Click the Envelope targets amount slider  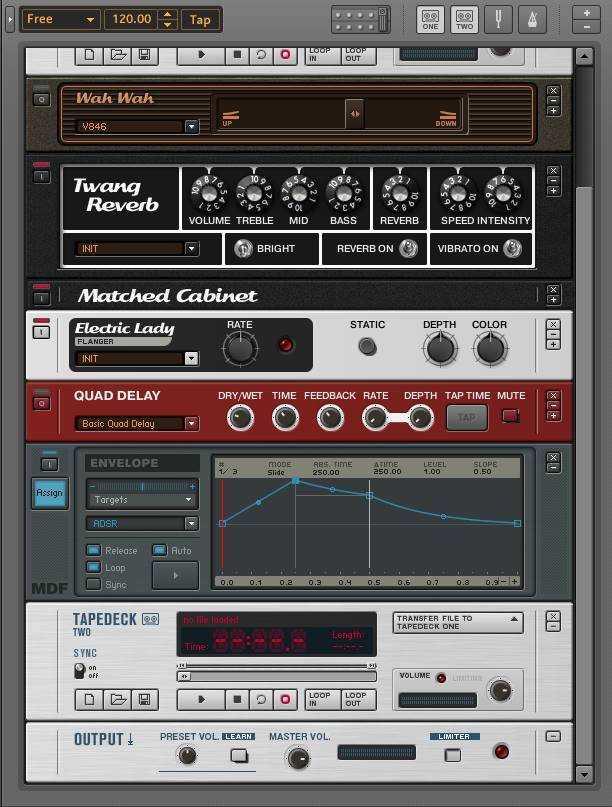click(x=142, y=486)
